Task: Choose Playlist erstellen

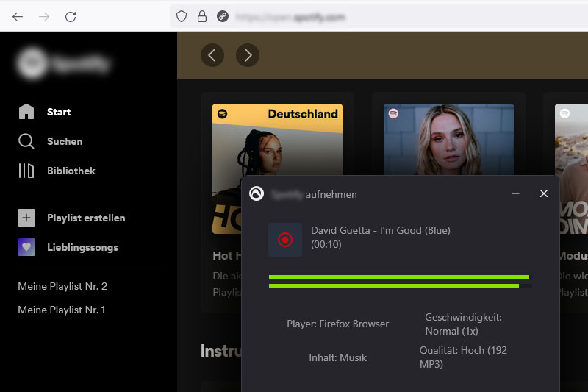Action: click(86, 218)
